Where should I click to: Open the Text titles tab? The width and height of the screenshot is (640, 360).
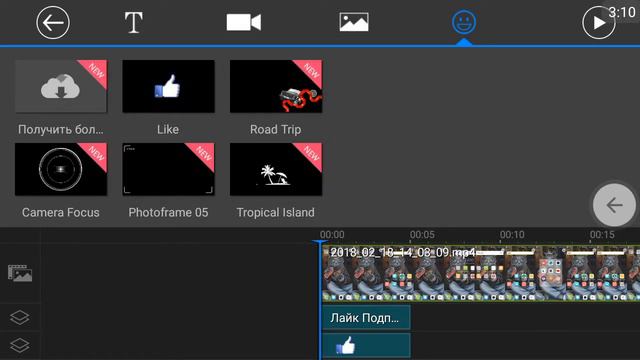tap(133, 22)
